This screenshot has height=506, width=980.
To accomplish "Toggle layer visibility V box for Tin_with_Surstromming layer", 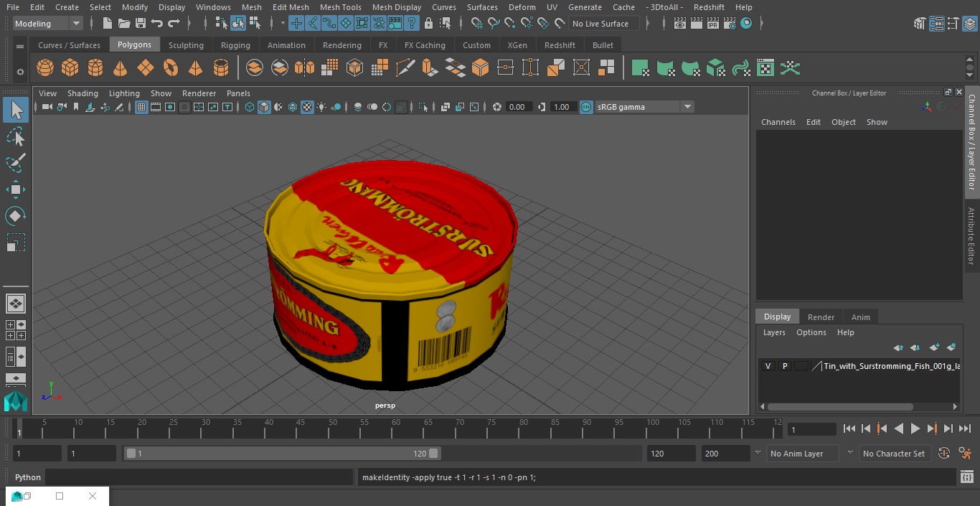I will 768,366.
